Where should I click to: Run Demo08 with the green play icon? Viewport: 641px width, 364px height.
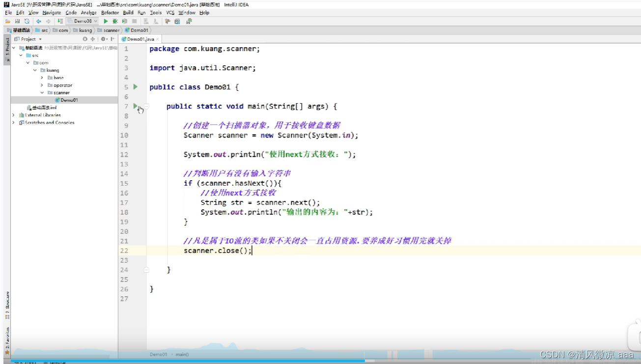[106, 21]
